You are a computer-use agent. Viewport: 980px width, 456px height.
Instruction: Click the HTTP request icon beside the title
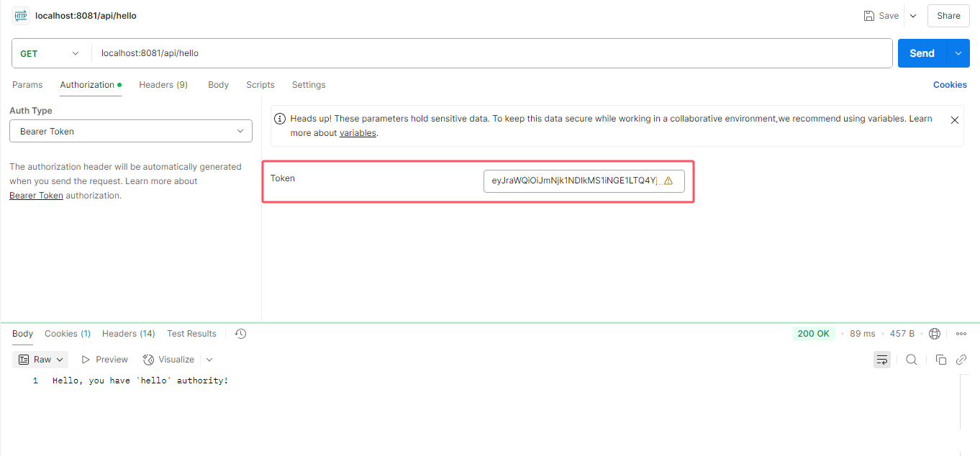[20, 16]
